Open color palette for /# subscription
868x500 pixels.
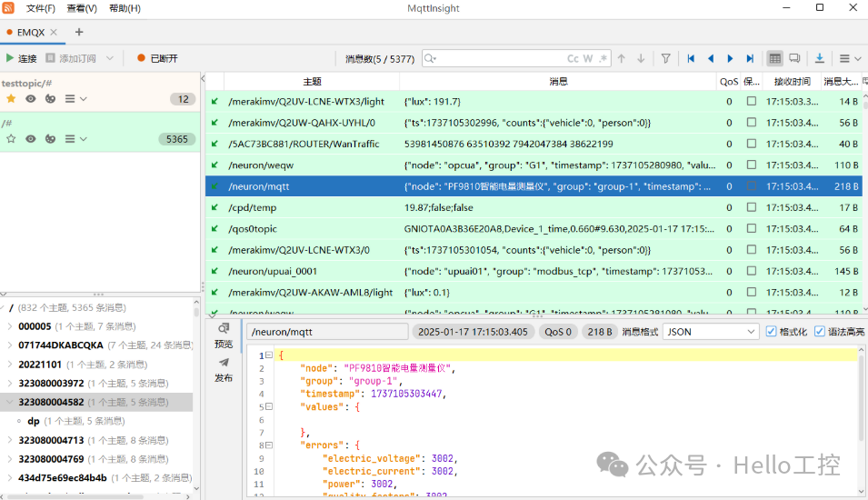50,139
